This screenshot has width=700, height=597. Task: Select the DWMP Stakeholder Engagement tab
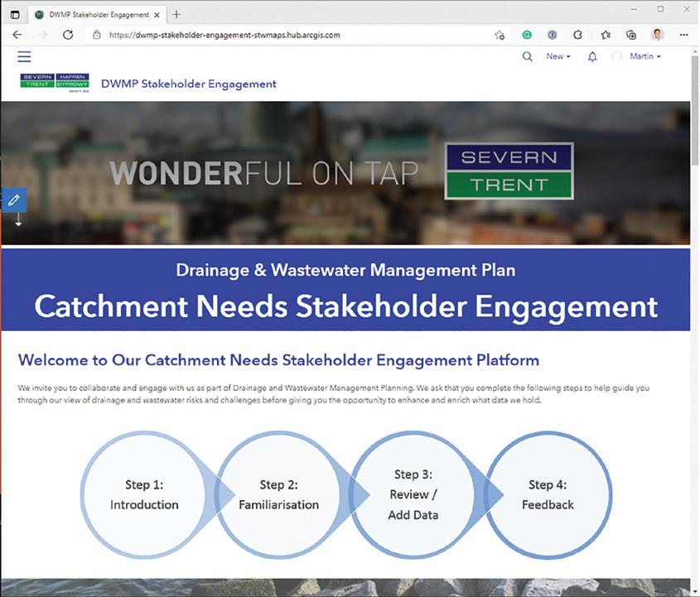(99, 15)
